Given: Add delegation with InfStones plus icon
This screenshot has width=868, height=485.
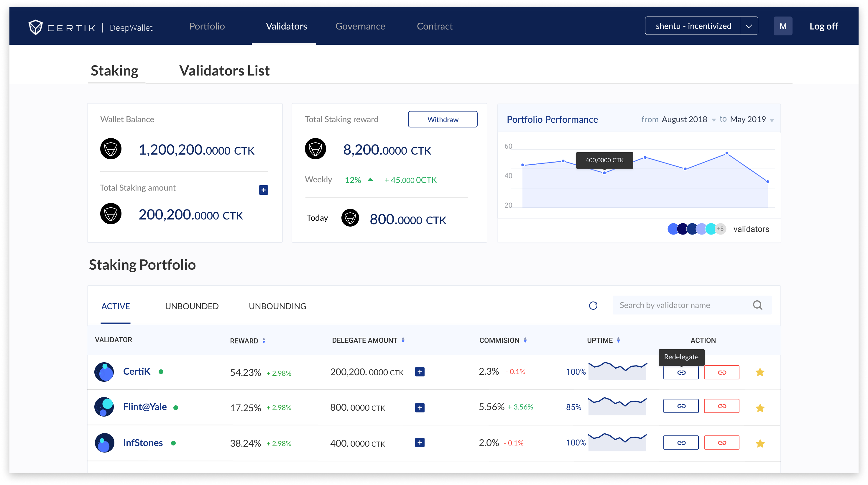Looking at the screenshot, I should tap(420, 443).
